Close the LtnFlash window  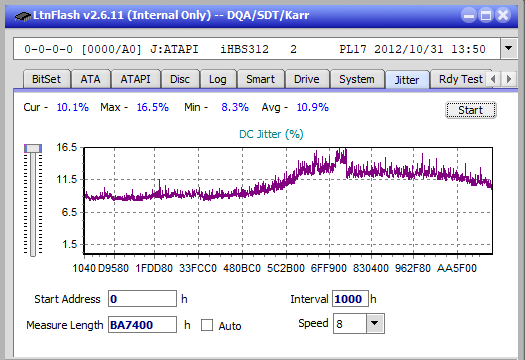(x=503, y=15)
